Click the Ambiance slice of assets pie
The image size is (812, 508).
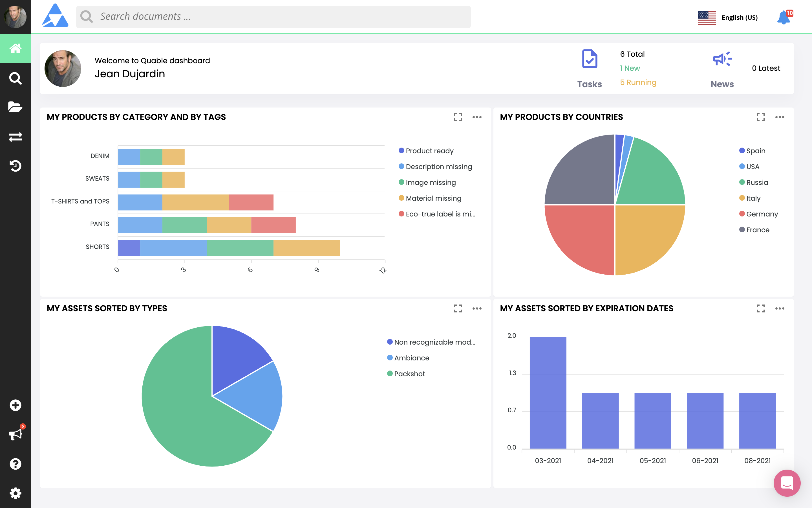pyautogui.click(x=255, y=396)
